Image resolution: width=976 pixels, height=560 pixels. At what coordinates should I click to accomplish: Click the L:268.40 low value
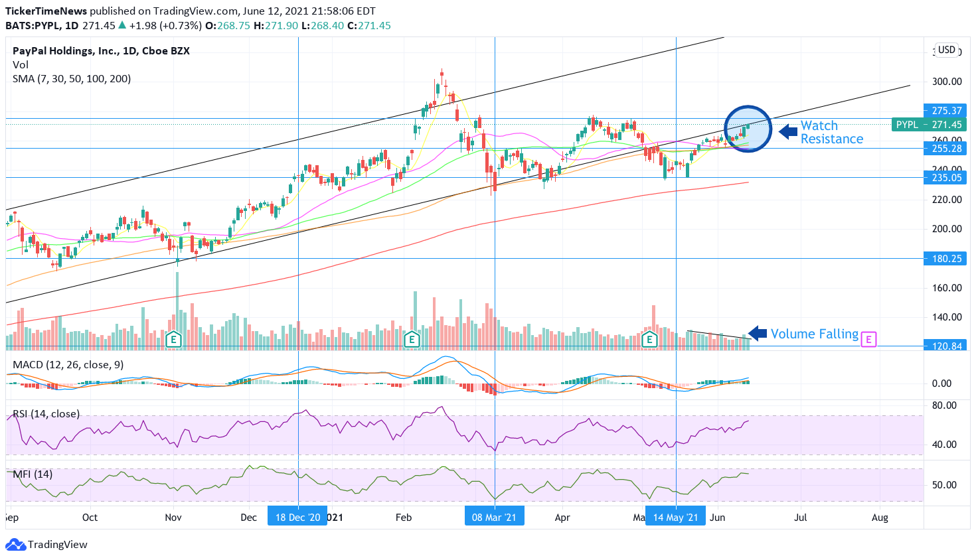(x=323, y=26)
